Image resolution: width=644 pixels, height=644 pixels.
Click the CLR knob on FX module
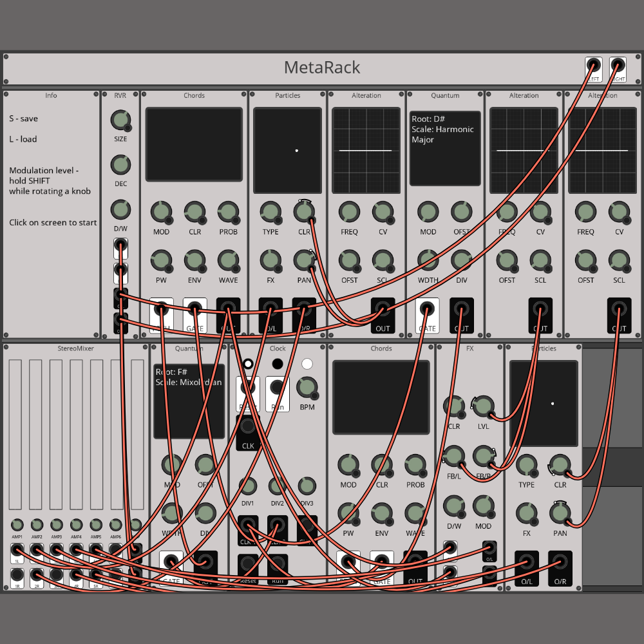click(x=454, y=407)
